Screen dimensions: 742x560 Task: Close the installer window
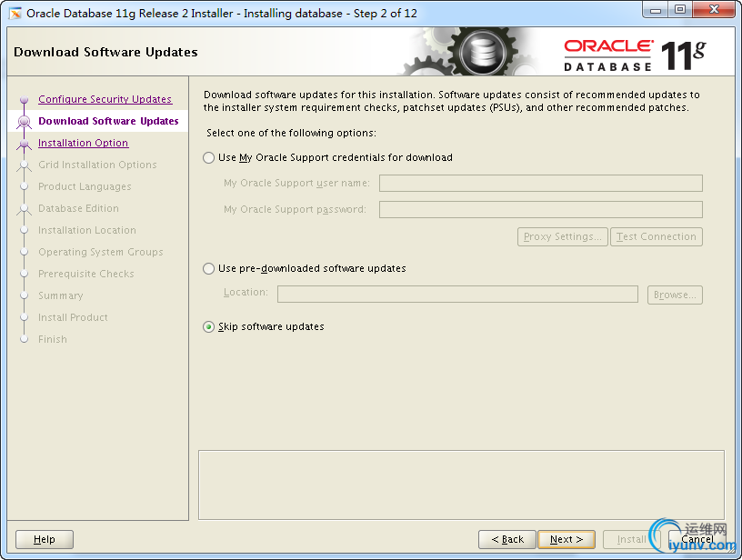tap(714, 10)
